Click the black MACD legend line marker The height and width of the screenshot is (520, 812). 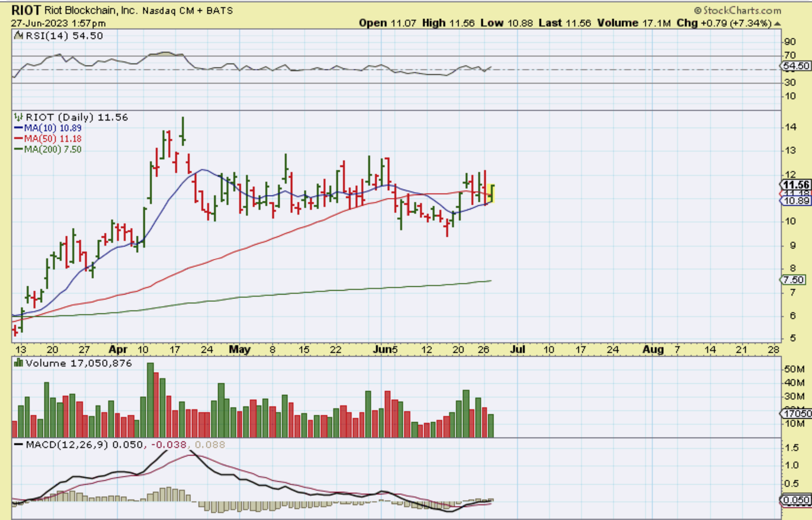[x=19, y=445]
